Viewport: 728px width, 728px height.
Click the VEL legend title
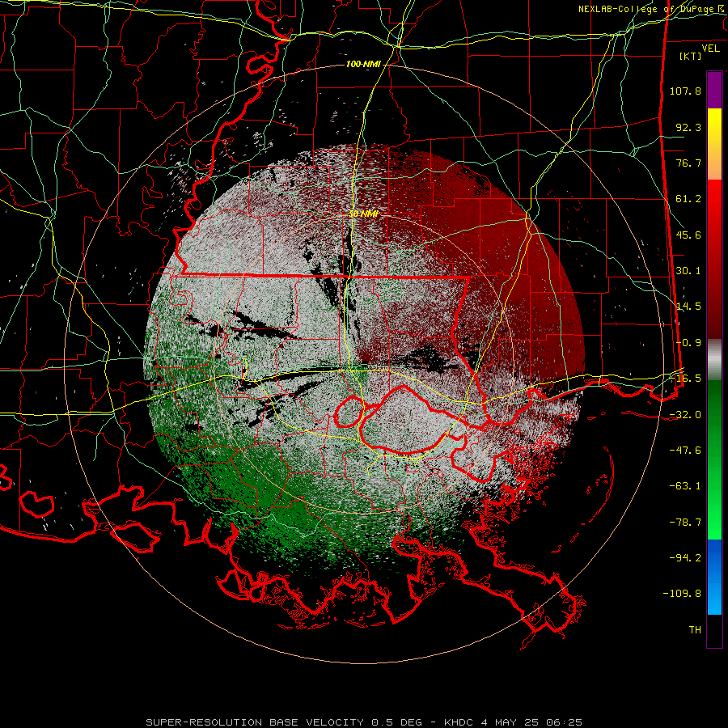tap(710, 49)
